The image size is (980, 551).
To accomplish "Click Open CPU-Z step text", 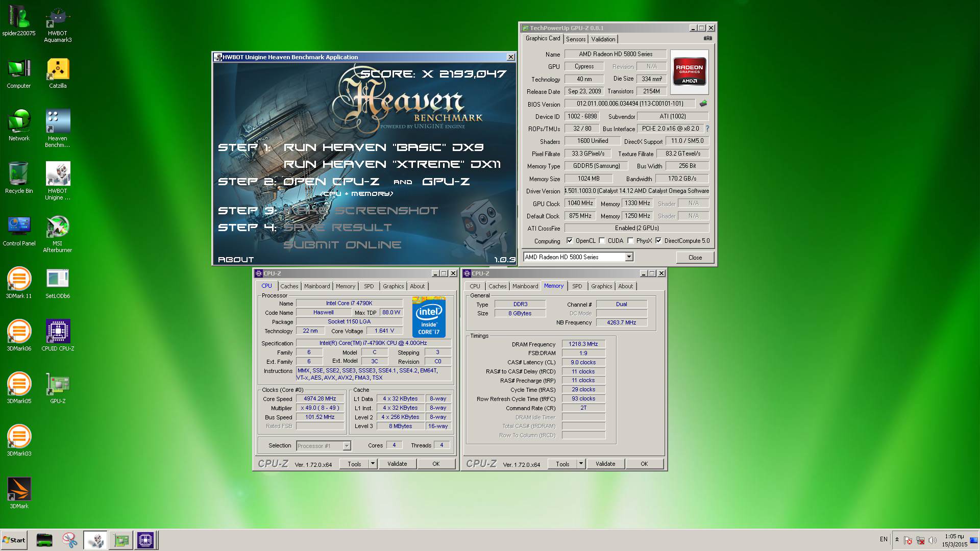I will tap(331, 182).
